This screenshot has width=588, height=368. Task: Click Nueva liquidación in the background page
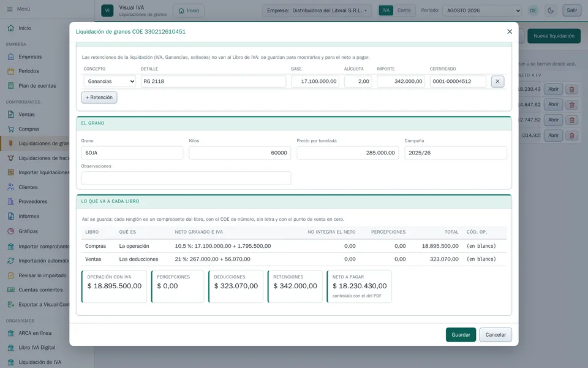point(554,36)
